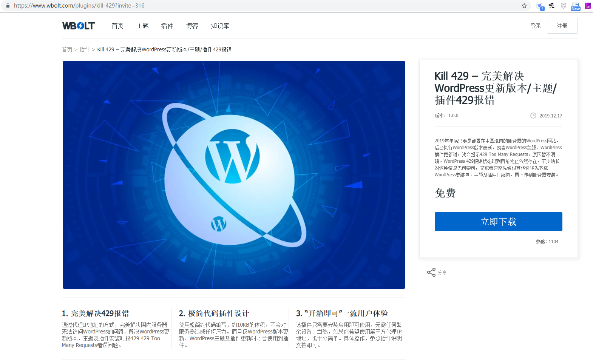Click the 免费 price label
The image size is (593, 364).
coord(445,193)
